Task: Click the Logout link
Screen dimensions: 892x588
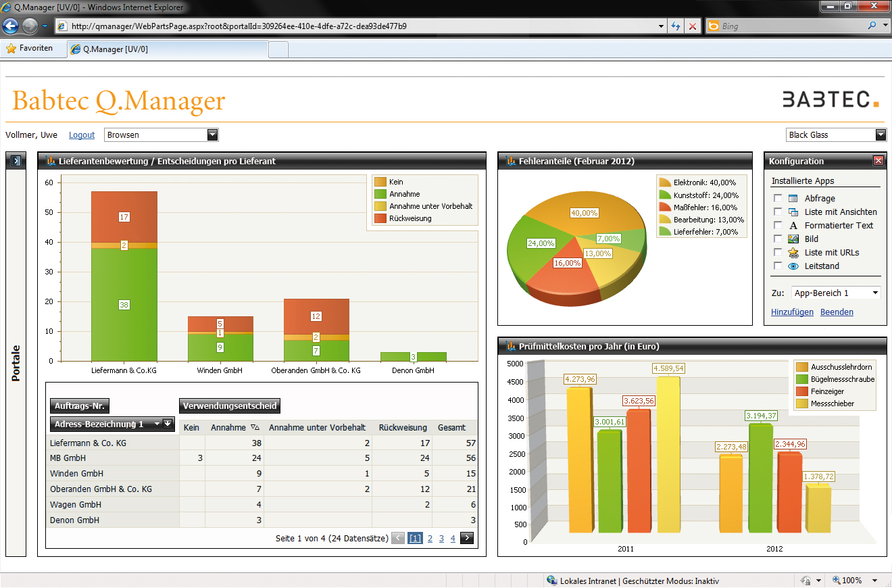Action: coord(82,135)
